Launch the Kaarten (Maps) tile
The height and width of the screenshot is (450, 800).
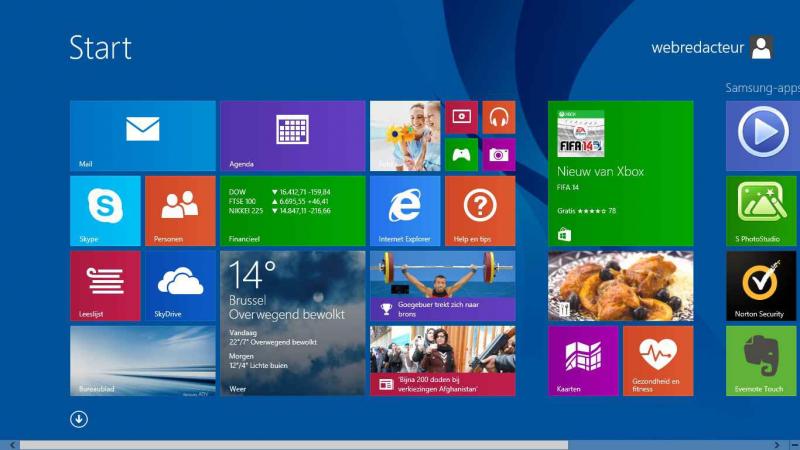(583, 360)
